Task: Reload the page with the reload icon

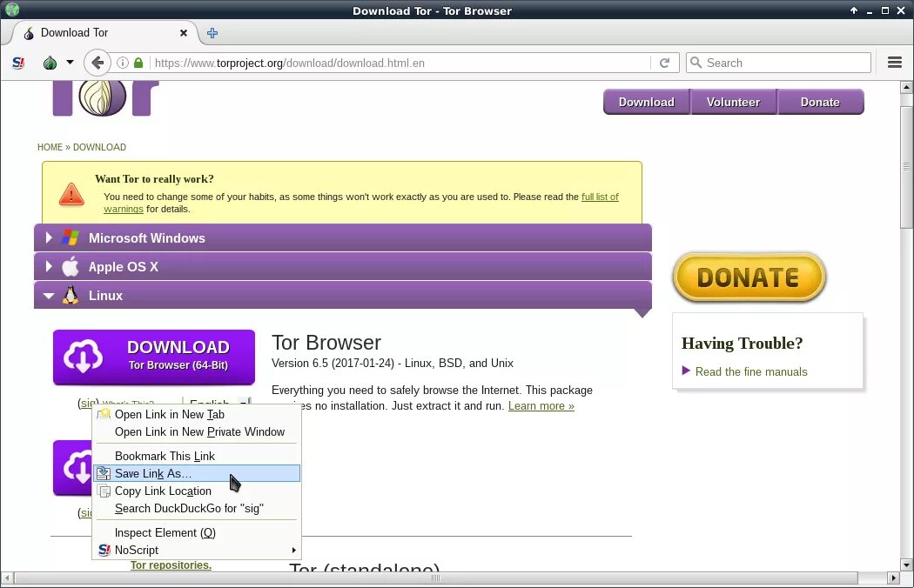Action: [x=664, y=63]
